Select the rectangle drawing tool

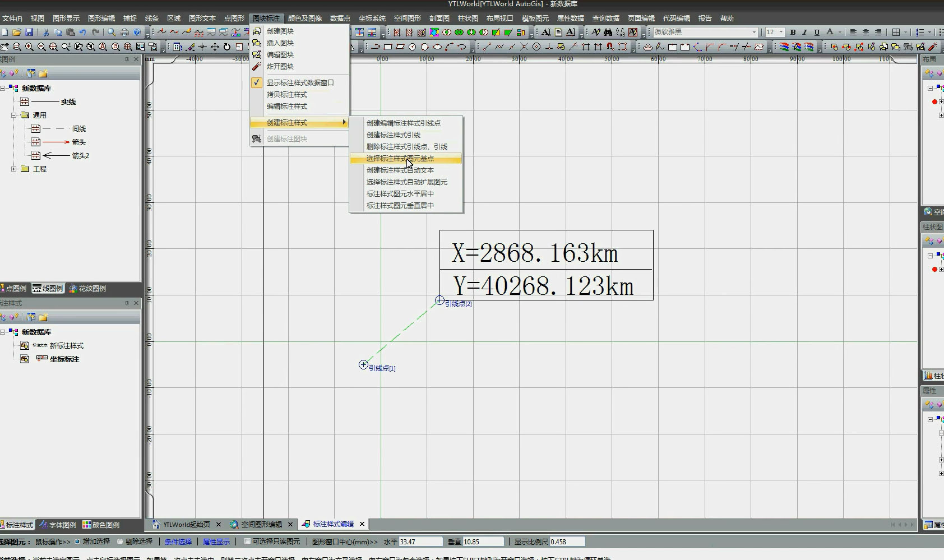pos(388,47)
